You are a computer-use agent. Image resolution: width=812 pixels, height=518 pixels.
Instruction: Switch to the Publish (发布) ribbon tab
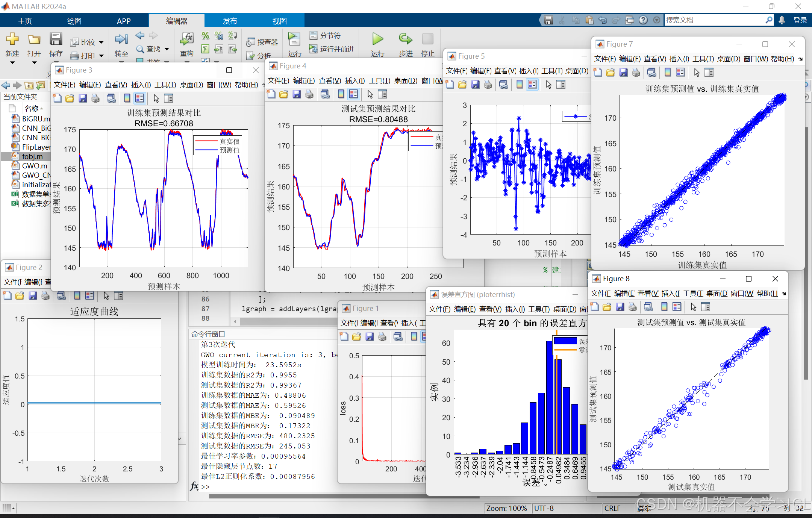pyautogui.click(x=230, y=21)
